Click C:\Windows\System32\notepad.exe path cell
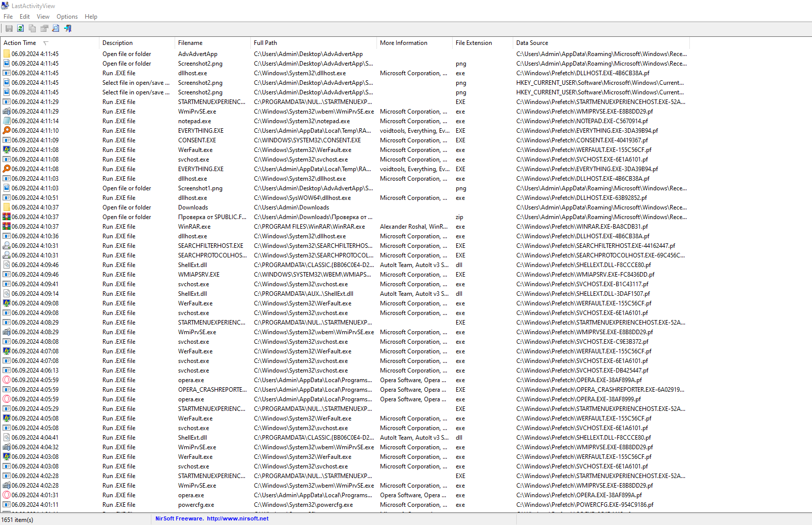812x525 pixels. 302,121
